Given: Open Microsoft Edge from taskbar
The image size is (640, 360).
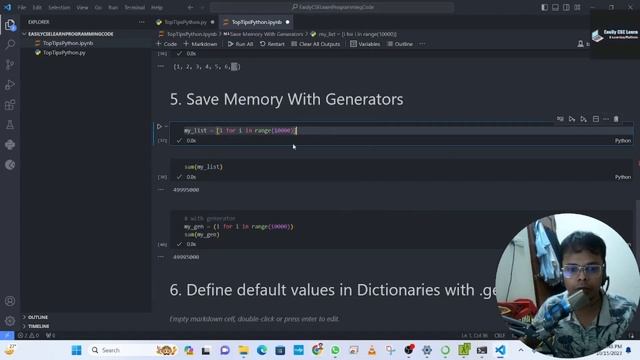Looking at the screenshot, I should point(262,350).
